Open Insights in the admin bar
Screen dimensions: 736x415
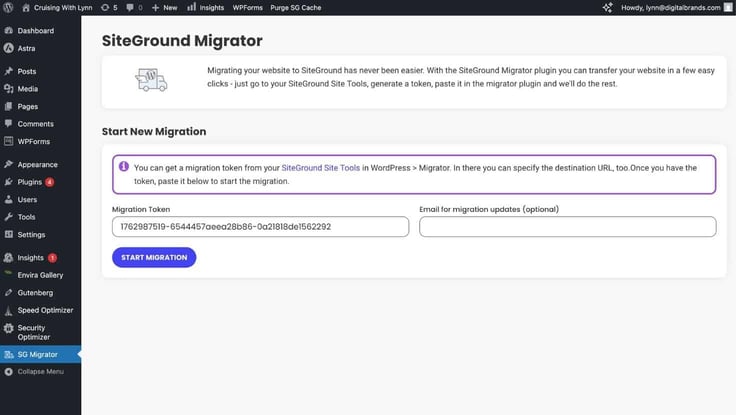click(x=206, y=8)
